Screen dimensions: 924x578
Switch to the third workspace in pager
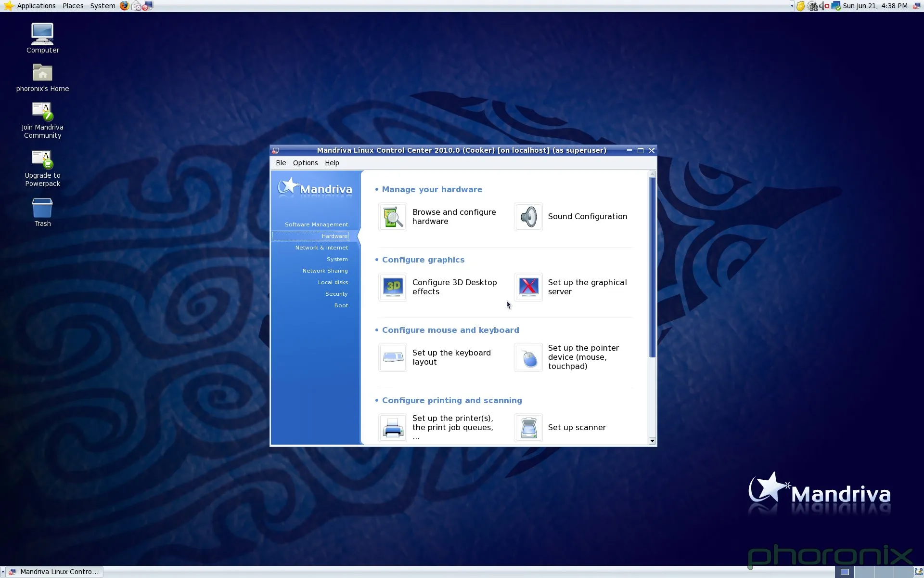(884, 572)
